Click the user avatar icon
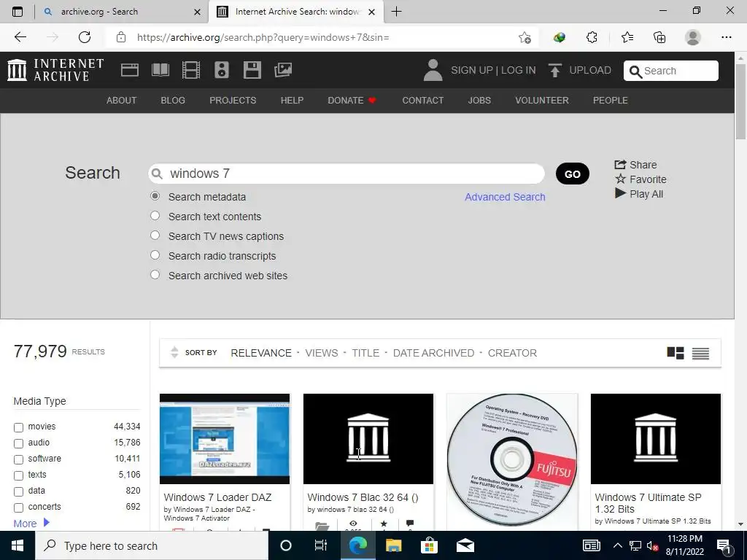Screen dimensions: 747x560 coord(433,70)
